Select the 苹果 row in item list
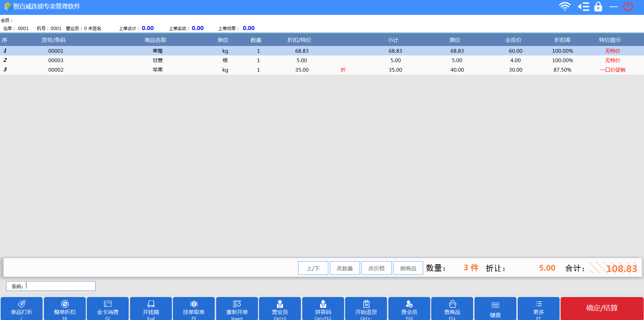This screenshot has width=644, height=320. [157, 70]
